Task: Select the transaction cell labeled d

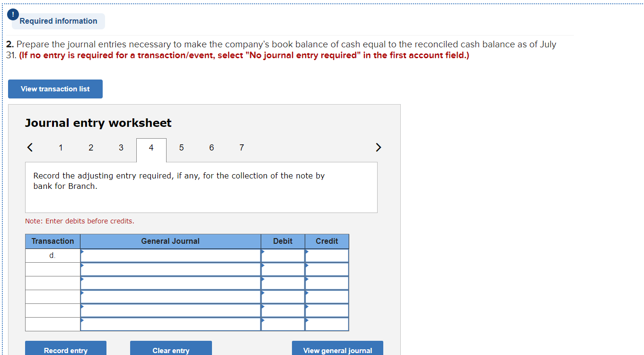Action: point(53,255)
